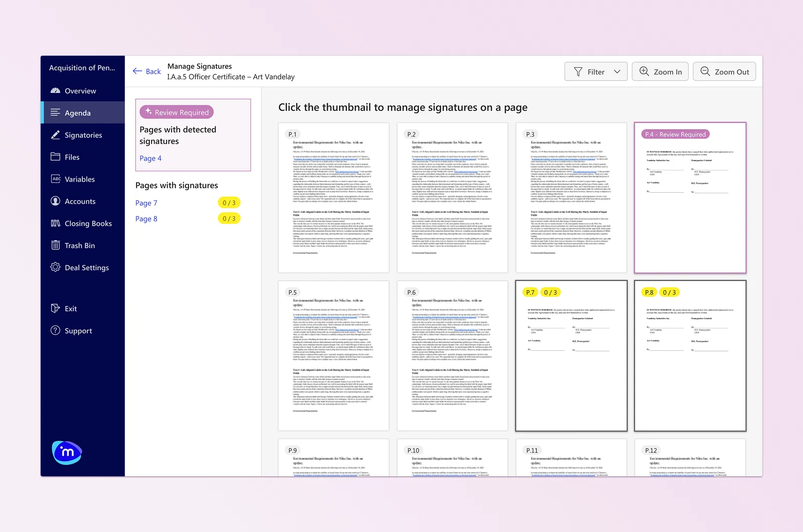The image size is (803, 532).
Task: Open the P.8 signature page thumbnail
Action: (x=690, y=356)
